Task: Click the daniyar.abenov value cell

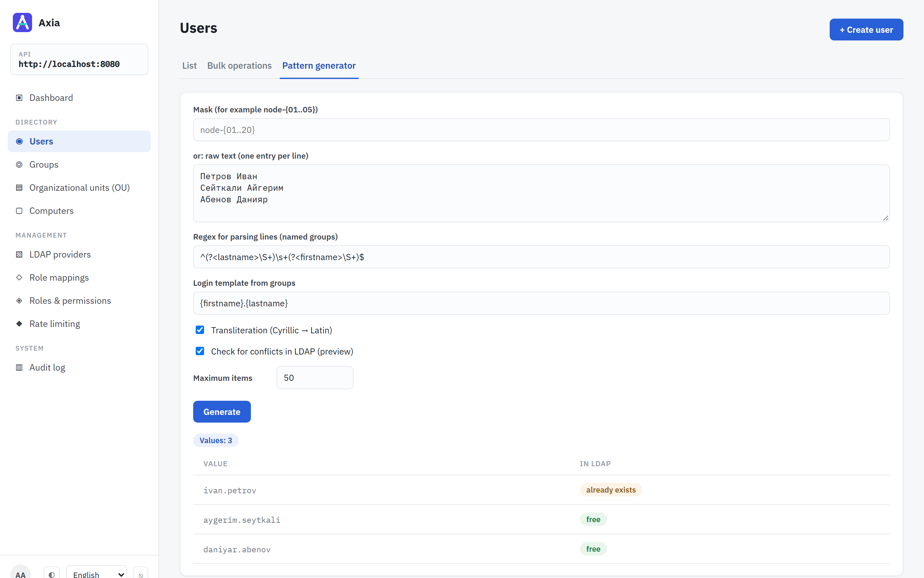Action: click(x=237, y=549)
